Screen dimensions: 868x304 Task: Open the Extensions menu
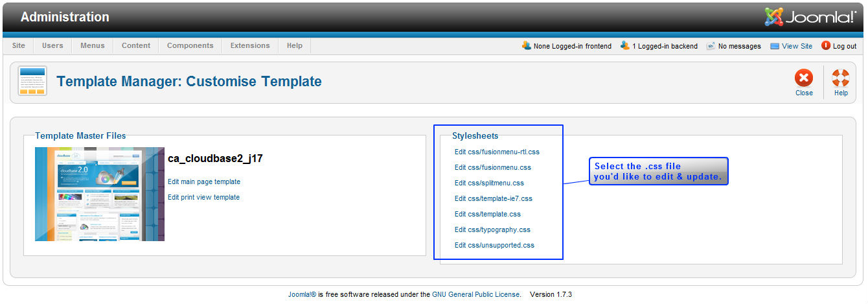[x=250, y=45]
